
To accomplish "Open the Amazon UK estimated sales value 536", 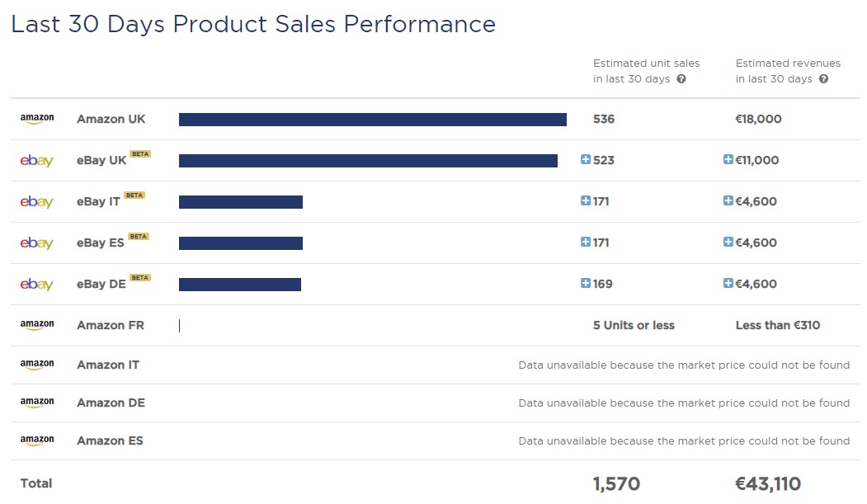I will [603, 119].
